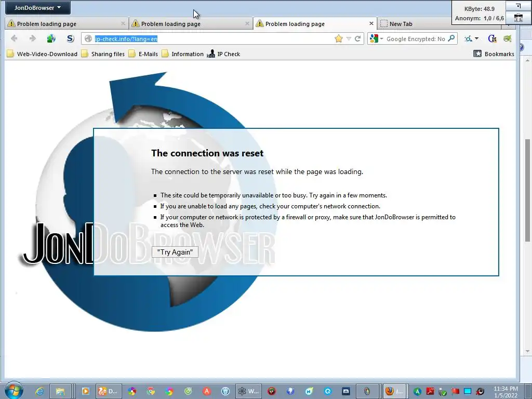Open the address bar history dropdown arrow
Image resolution: width=532 pixels, height=399 pixels.
(349, 39)
